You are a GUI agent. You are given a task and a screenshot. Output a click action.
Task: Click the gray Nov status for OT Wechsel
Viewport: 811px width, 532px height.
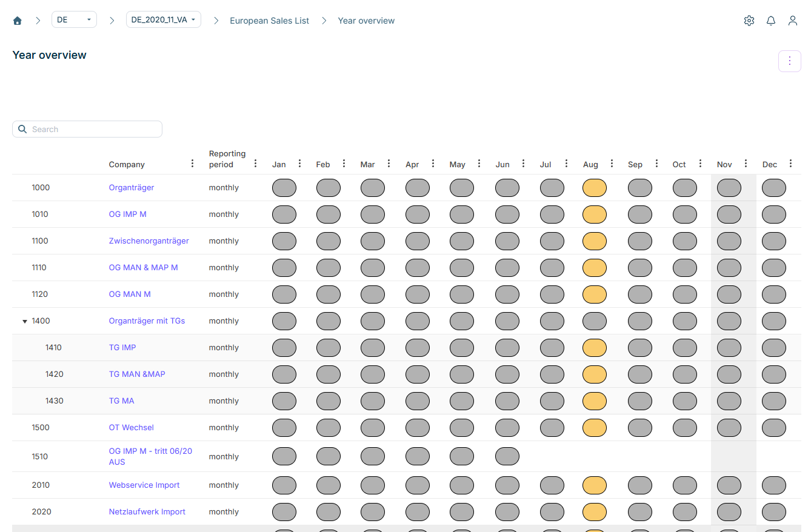[729, 428]
